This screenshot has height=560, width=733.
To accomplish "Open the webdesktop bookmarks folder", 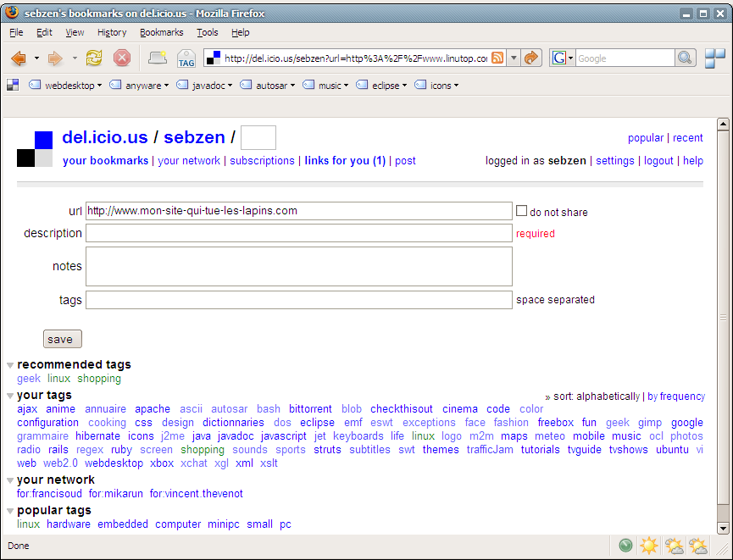I will point(65,85).
